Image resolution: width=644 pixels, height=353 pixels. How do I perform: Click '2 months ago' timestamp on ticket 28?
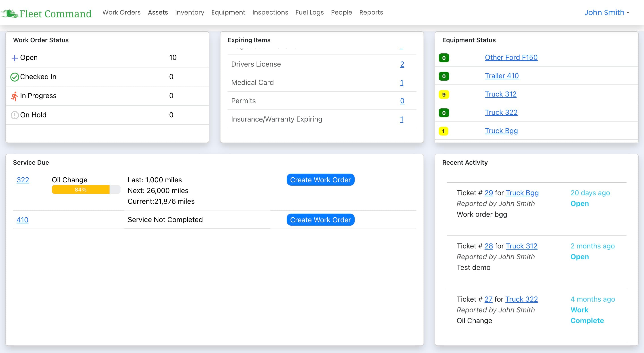click(593, 246)
